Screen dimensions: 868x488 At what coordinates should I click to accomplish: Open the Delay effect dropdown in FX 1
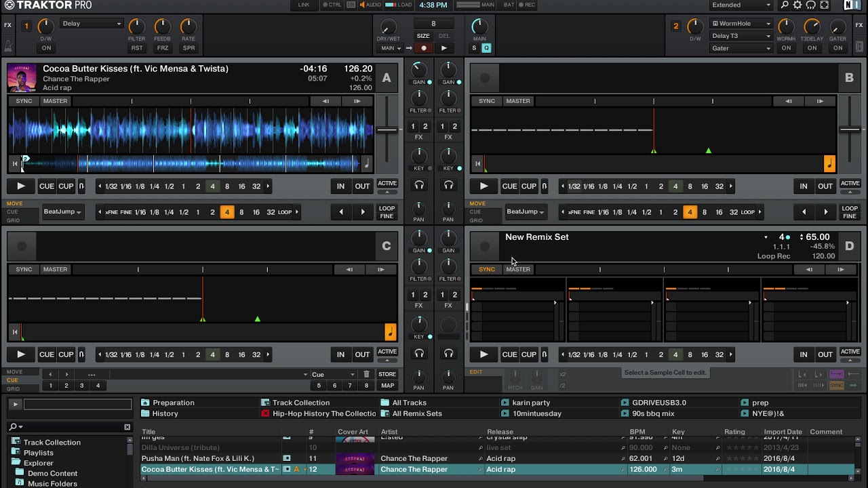point(92,24)
